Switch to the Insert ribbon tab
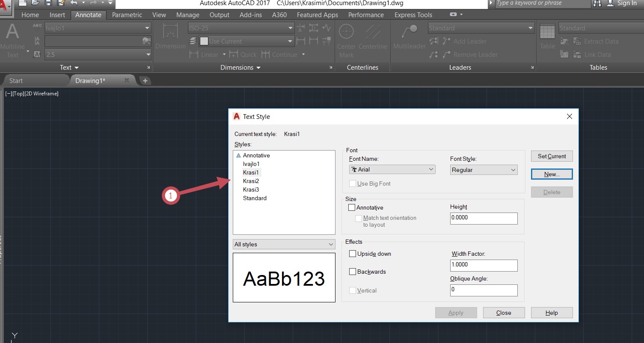The width and height of the screenshot is (644, 343). coord(57,15)
